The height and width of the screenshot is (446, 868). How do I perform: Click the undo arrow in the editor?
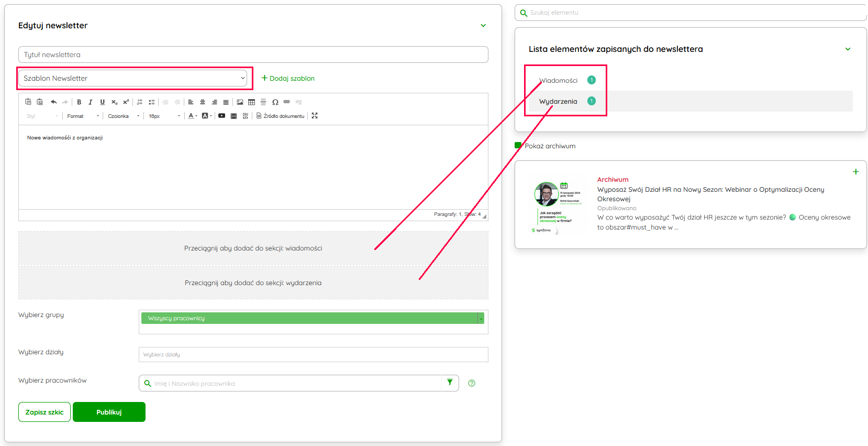(53, 102)
